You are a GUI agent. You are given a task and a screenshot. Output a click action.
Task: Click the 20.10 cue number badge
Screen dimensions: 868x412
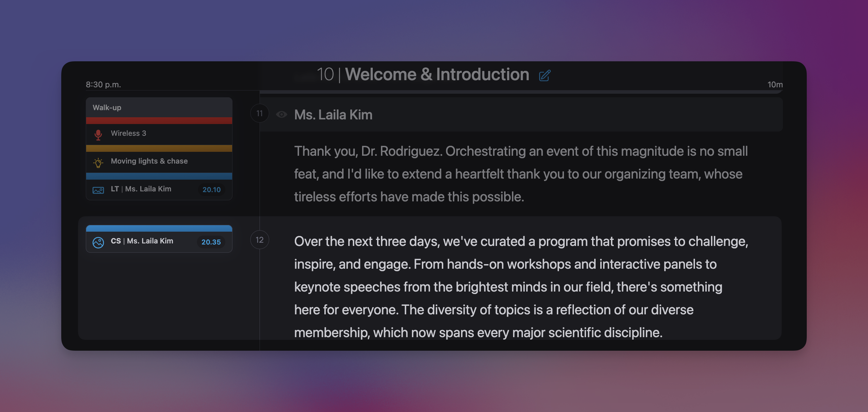pyautogui.click(x=211, y=190)
